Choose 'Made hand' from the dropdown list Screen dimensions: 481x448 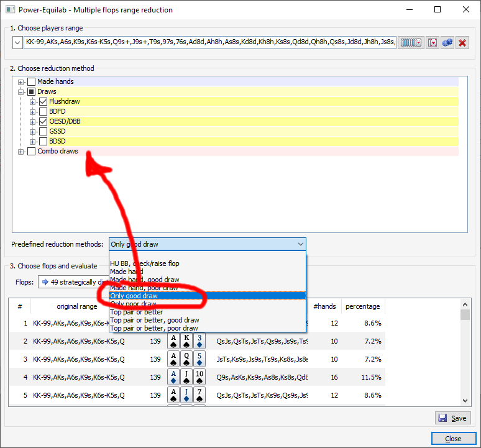(208, 272)
